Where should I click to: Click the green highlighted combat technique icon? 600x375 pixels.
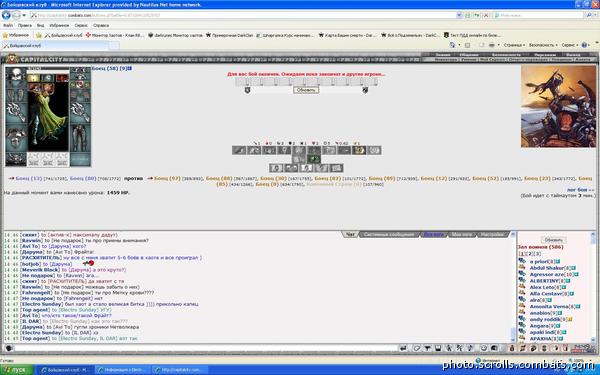coord(314,159)
